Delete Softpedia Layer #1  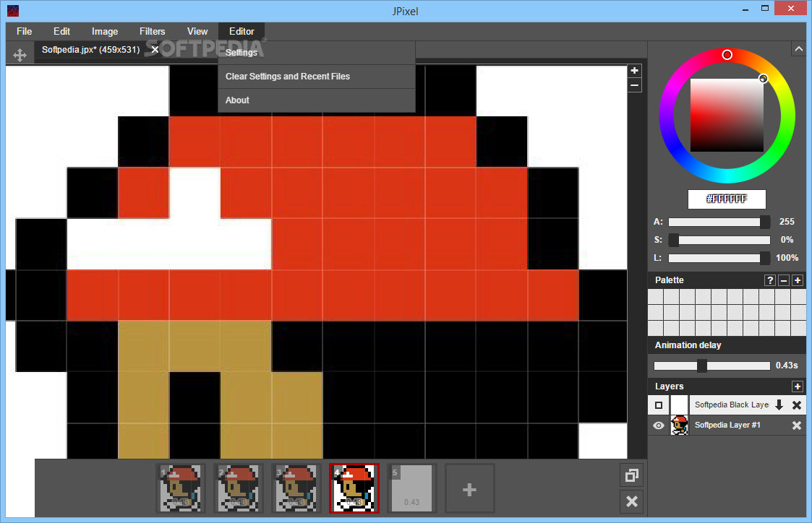(x=797, y=425)
